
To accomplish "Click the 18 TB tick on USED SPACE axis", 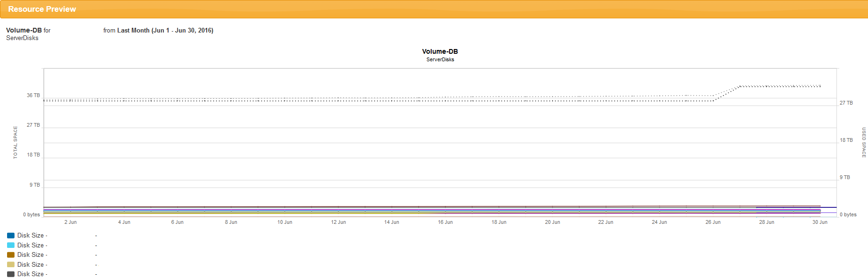I will pyautogui.click(x=846, y=140).
